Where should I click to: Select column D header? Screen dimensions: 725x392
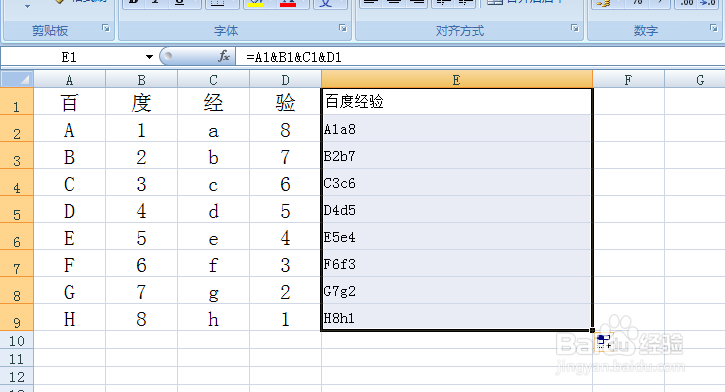286,80
